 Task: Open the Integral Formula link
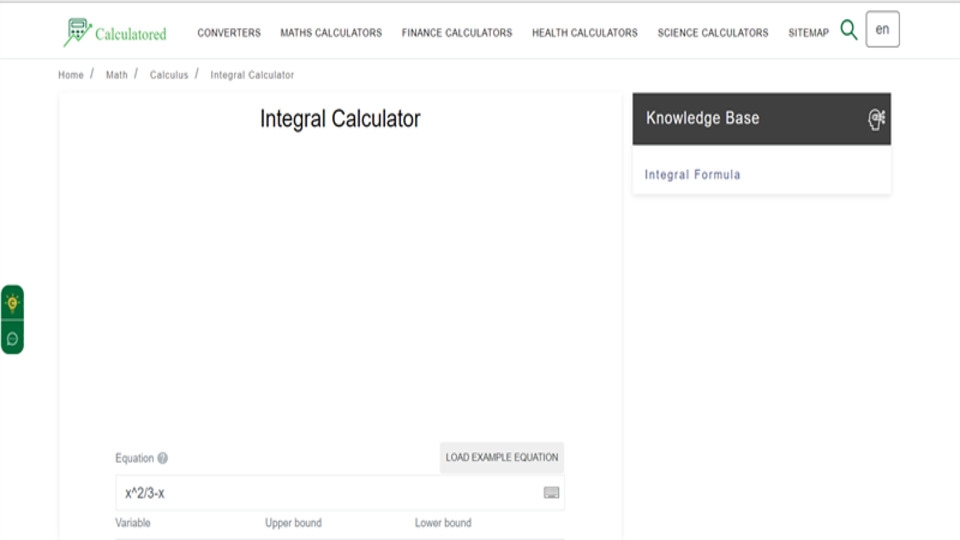692,174
